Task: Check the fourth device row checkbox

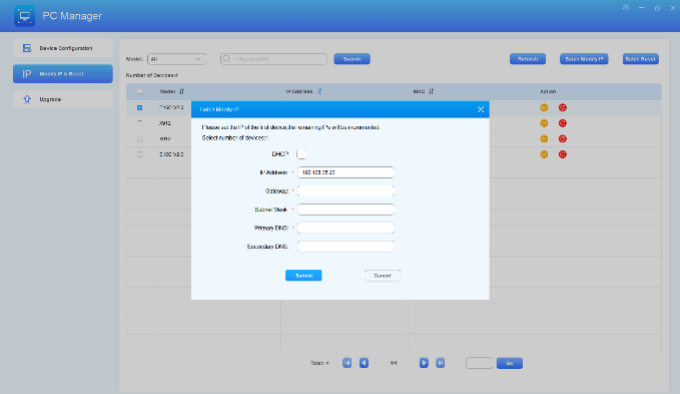Action: tap(139, 154)
